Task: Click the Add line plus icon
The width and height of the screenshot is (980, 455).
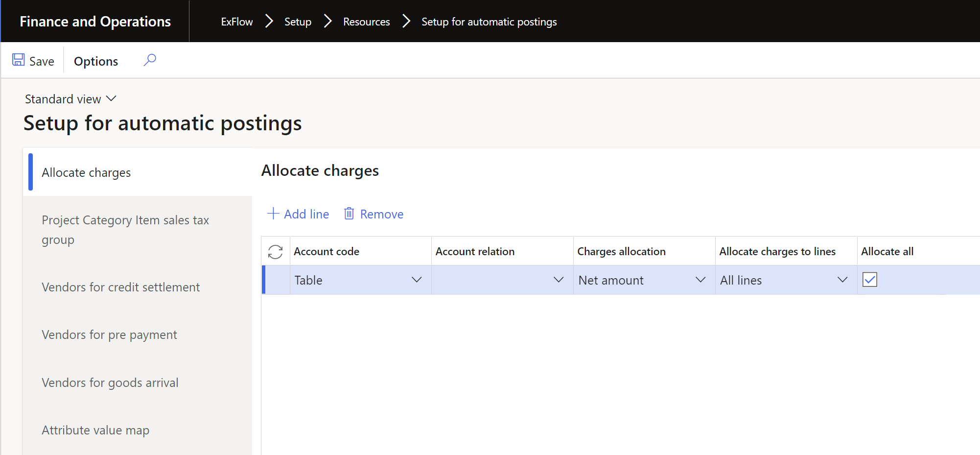Action: pyautogui.click(x=273, y=214)
